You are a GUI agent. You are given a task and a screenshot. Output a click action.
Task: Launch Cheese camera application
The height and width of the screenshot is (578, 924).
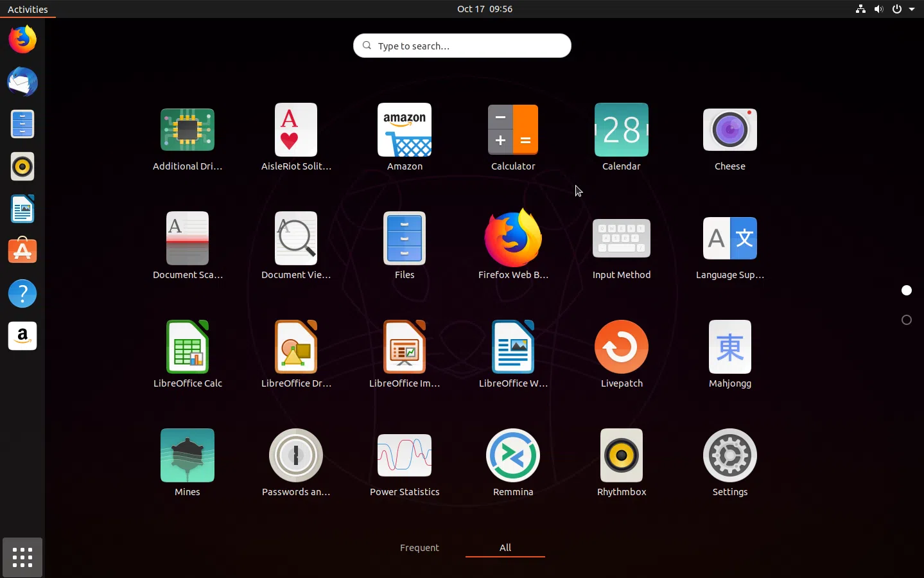pyautogui.click(x=729, y=130)
